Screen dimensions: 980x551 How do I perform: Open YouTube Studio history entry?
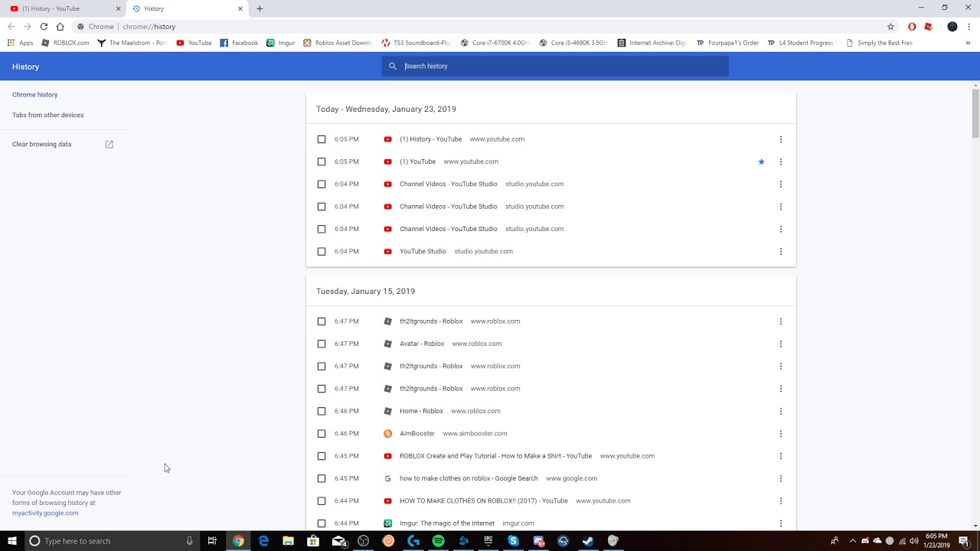(x=423, y=251)
